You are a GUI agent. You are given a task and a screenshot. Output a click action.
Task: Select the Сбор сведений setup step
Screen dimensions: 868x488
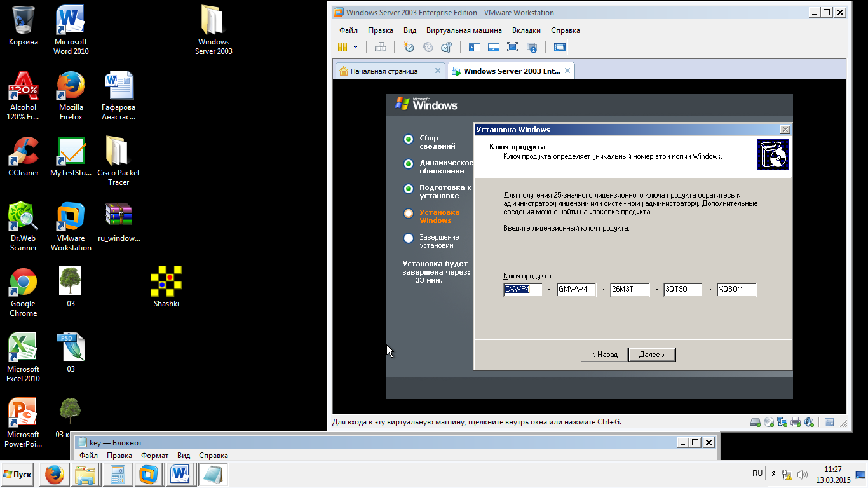(x=430, y=142)
